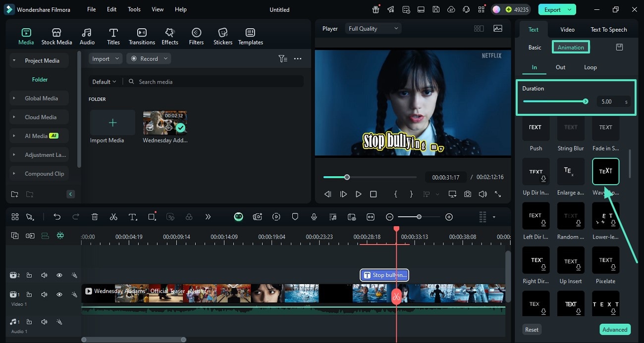Click the microphone voiceover icon
The height and width of the screenshot is (343, 644).
[314, 217]
